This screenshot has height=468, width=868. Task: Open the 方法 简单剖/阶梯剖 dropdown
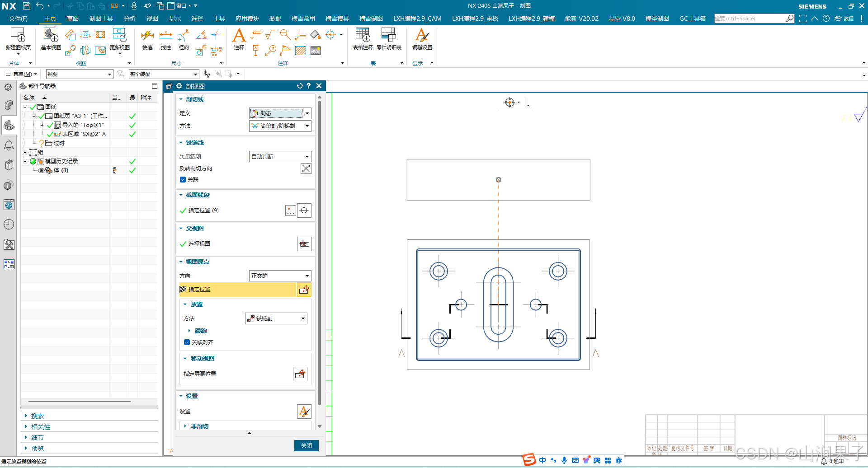[280, 126]
